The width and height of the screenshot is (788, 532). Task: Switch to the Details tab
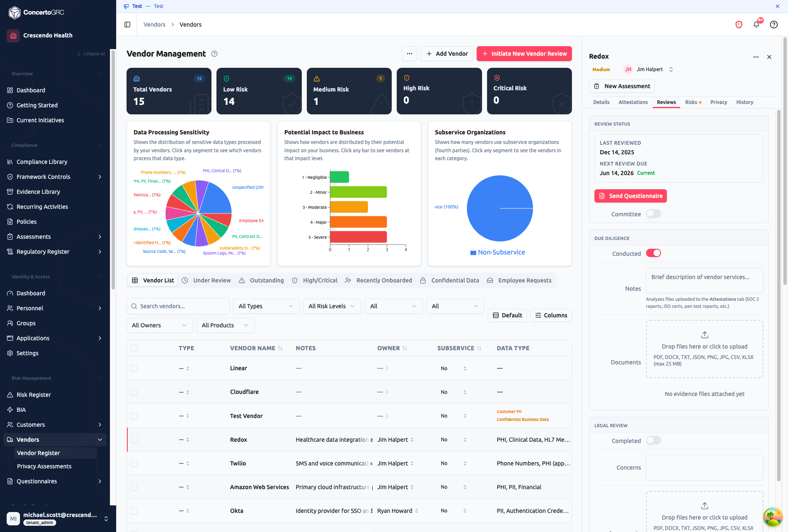coord(601,102)
